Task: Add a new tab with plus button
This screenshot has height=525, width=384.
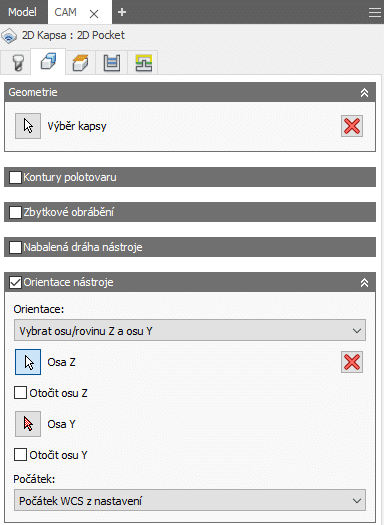Action: (122, 12)
